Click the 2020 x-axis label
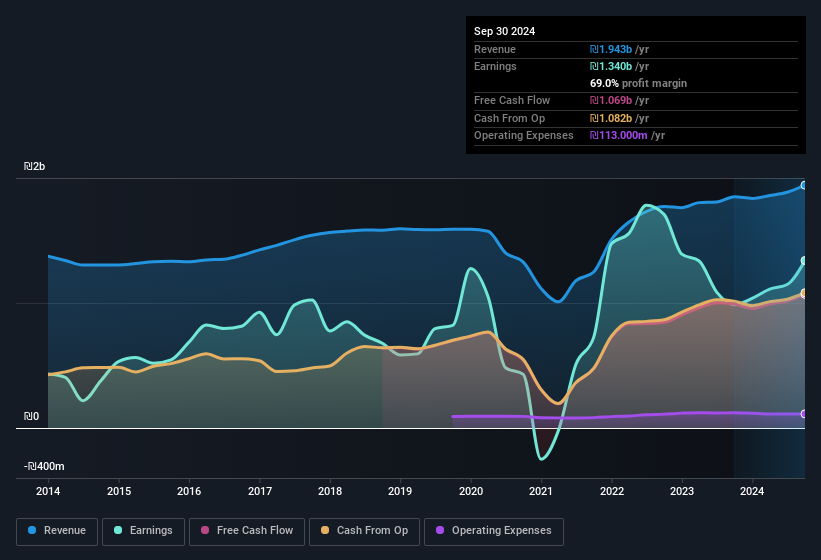This screenshot has height=560, width=821. [471, 491]
